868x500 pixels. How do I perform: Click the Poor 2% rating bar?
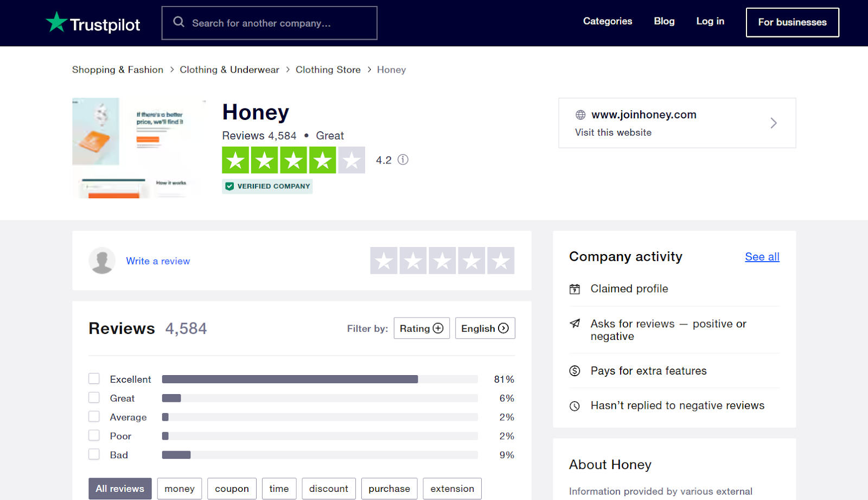[320, 436]
